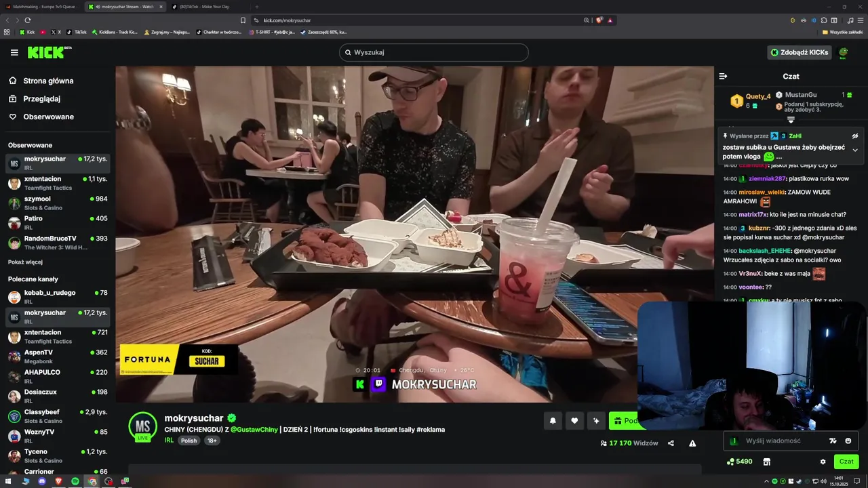The height and width of the screenshot is (488, 868).
Task: Open AspenTV recommended channel
Action: click(x=58, y=357)
